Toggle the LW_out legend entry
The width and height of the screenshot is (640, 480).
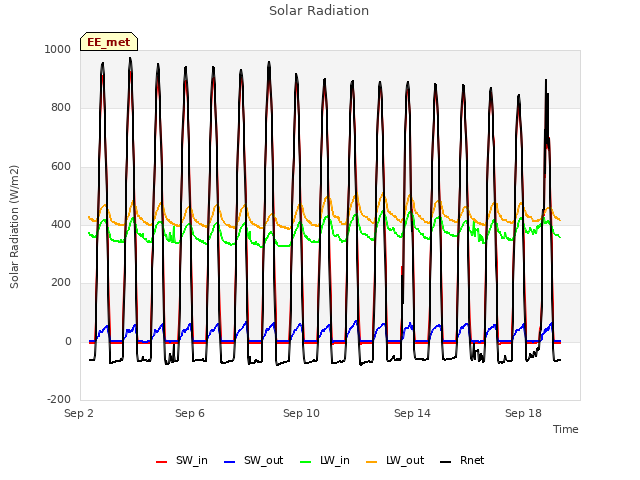tap(395, 461)
